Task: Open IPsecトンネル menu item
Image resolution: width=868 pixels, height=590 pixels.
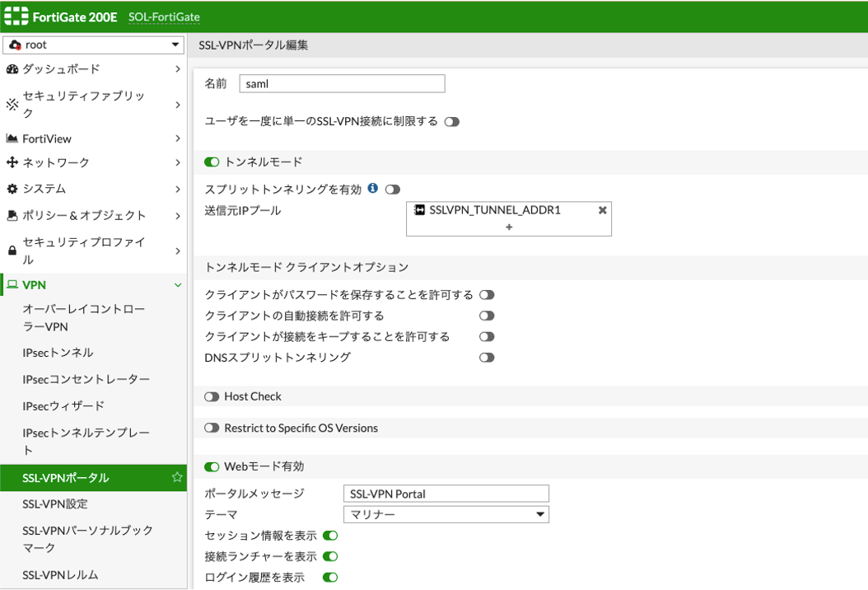Action: (93, 353)
